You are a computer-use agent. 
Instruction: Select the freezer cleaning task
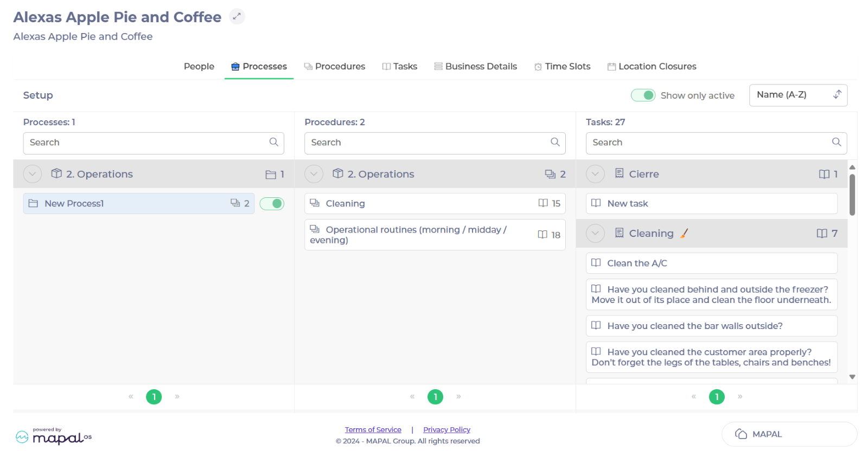click(712, 294)
